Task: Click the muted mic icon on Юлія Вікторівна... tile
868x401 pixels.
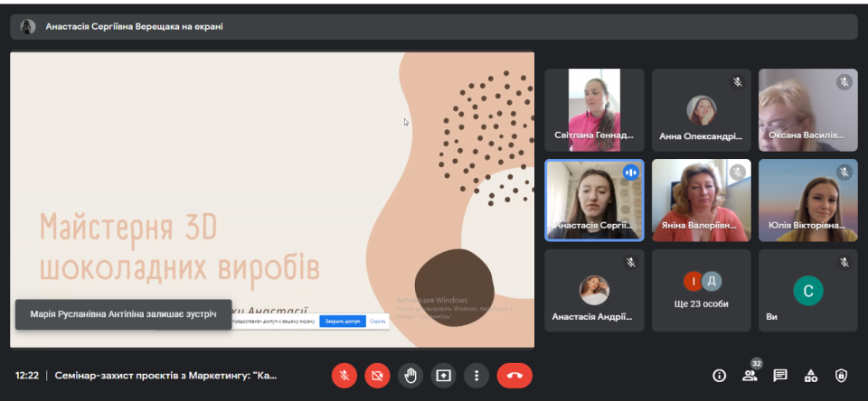Action: [x=844, y=173]
